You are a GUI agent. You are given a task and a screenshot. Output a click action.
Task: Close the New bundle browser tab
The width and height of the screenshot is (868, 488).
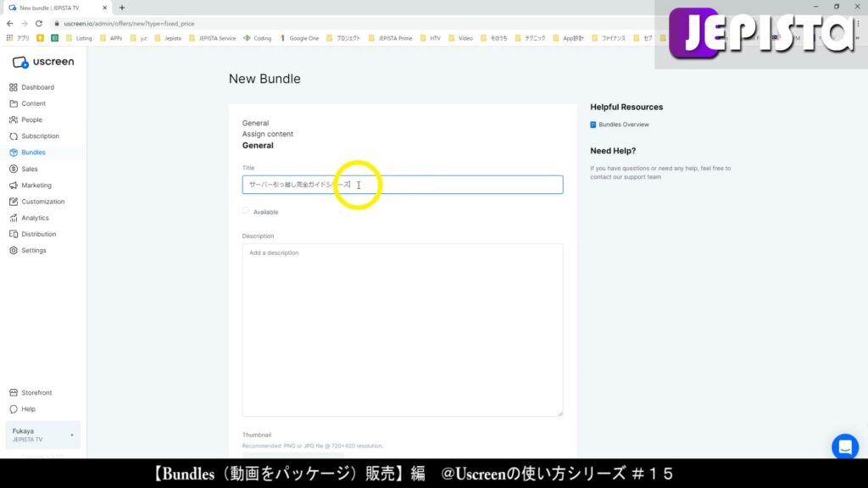pos(104,8)
